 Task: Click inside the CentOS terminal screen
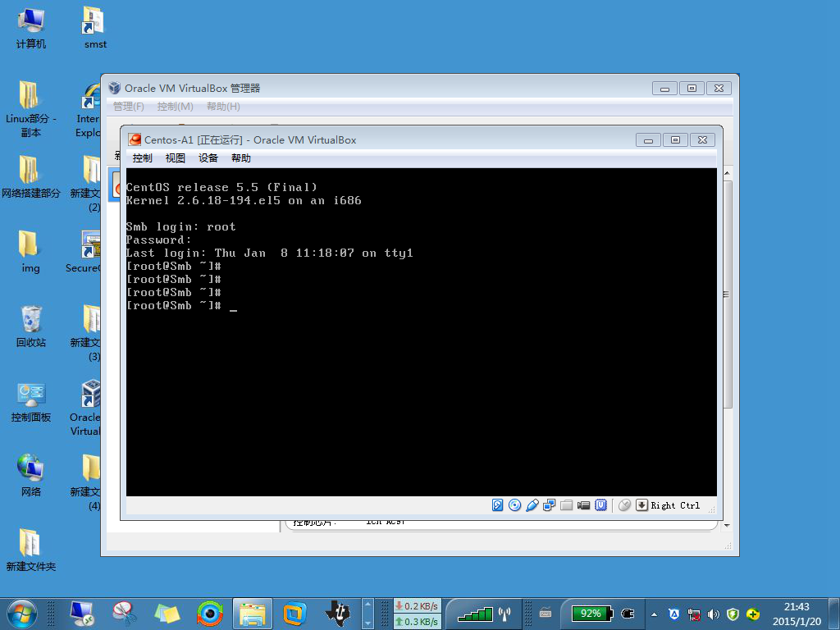[421, 332]
